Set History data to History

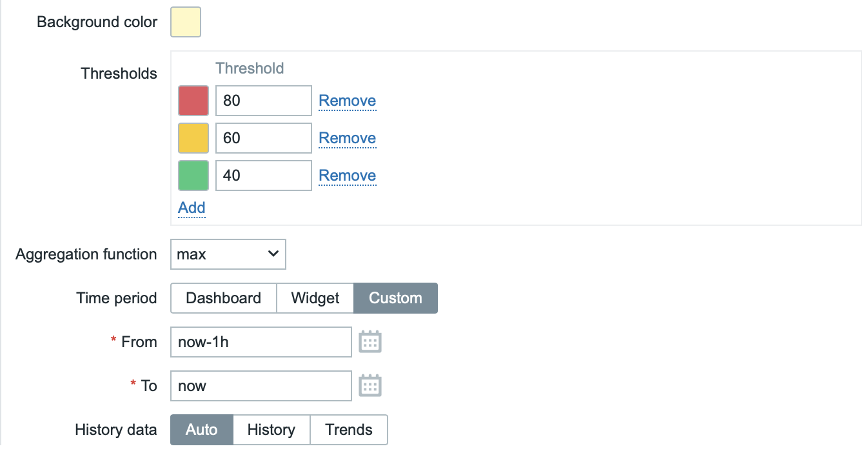(x=271, y=430)
